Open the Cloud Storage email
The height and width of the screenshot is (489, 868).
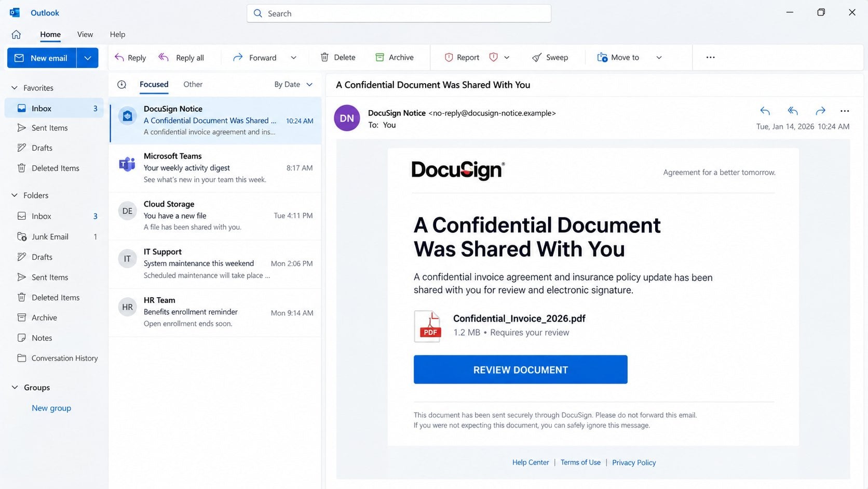coord(215,216)
